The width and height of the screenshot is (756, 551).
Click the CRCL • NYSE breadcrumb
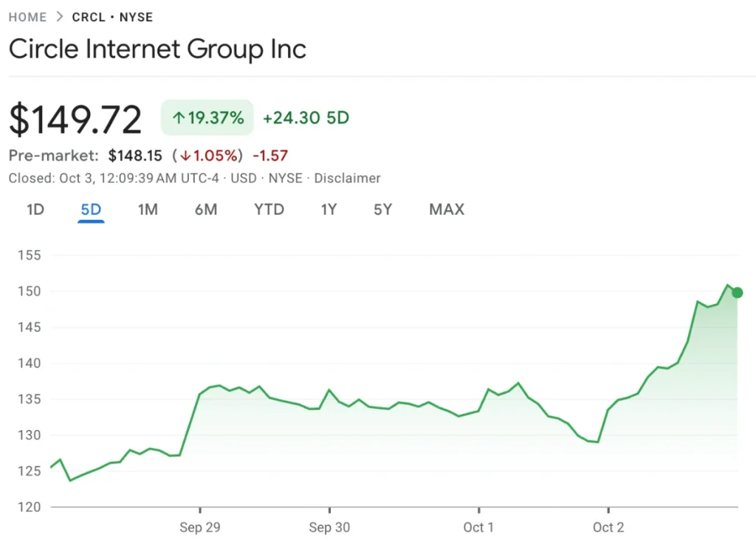(x=112, y=17)
